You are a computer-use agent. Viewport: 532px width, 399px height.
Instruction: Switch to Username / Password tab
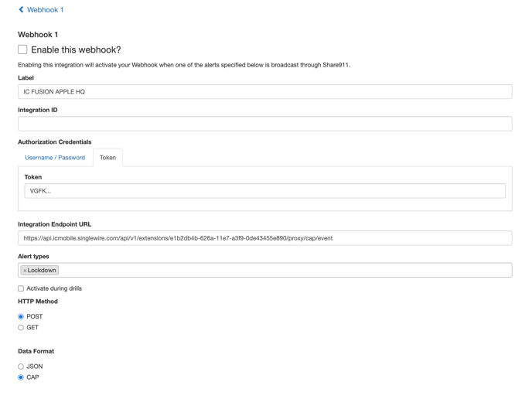[x=55, y=158]
